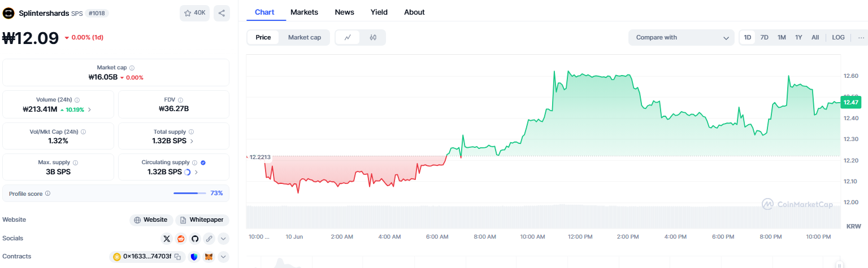Show info tooltip for Total supply

(191, 131)
